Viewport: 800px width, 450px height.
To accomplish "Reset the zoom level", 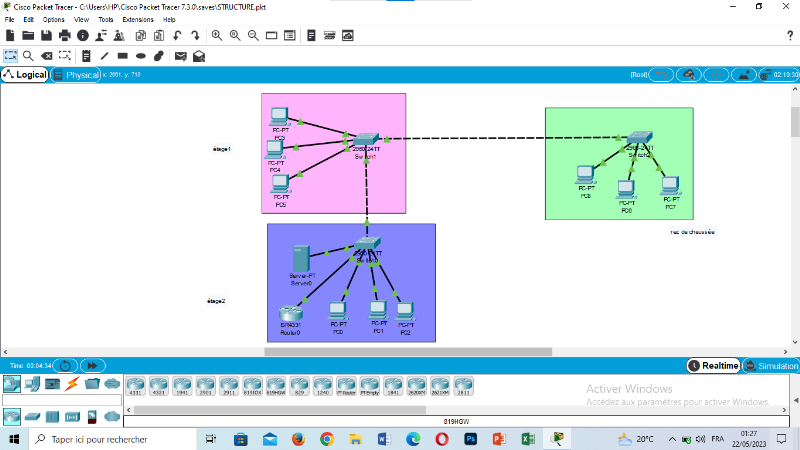I will (x=235, y=36).
